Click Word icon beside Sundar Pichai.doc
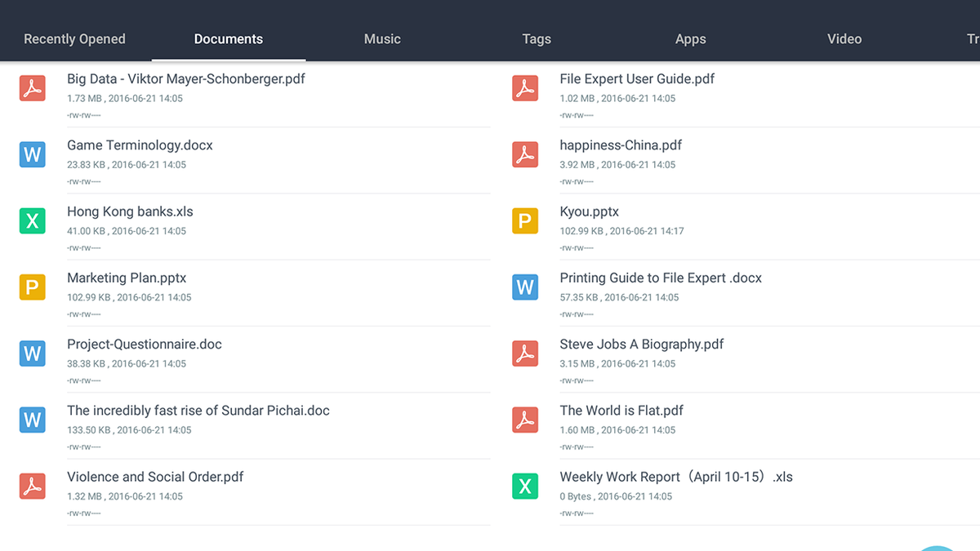 [x=33, y=419]
